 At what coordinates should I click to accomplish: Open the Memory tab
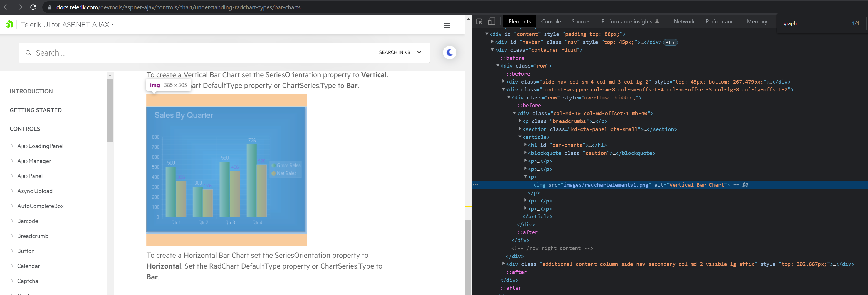pyautogui.click(x=756, y=22)
